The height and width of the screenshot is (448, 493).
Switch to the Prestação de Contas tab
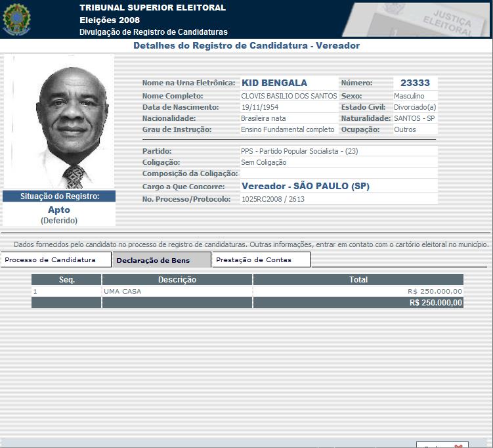coord(261,259)
